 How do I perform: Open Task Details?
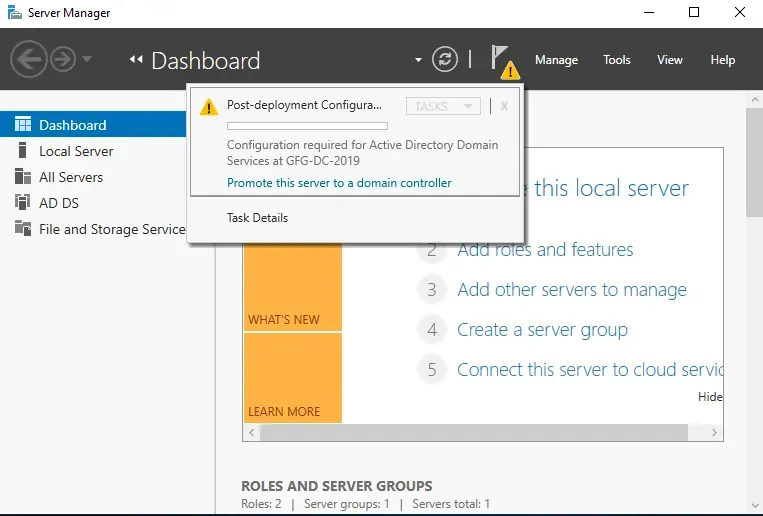click(257, 218)
